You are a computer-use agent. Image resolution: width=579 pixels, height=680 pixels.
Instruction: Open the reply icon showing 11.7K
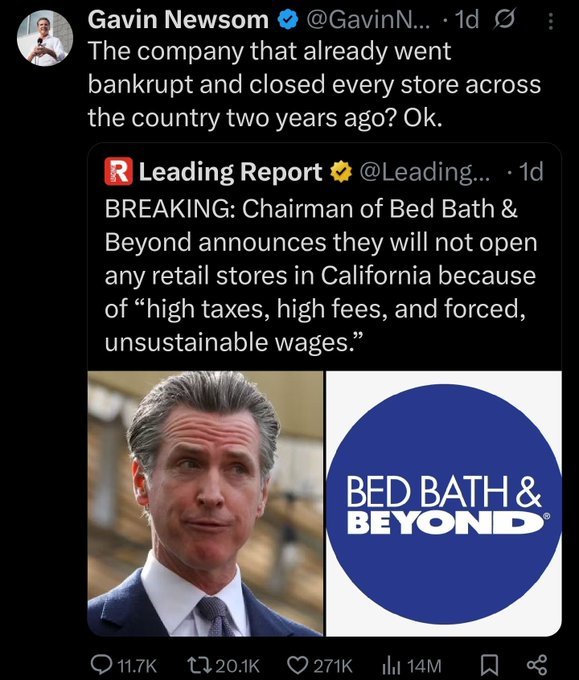[x=124, y=665]
